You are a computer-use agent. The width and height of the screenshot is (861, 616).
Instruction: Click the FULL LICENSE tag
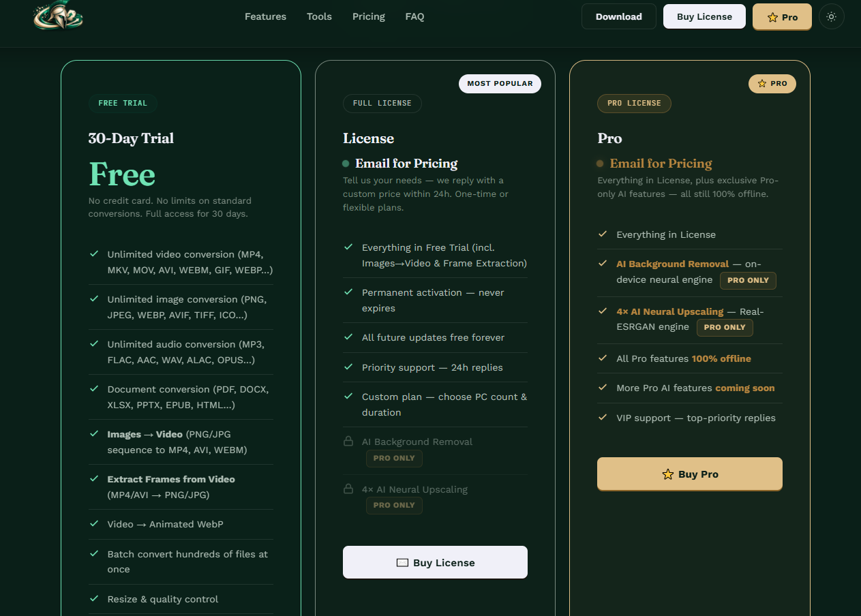point(382,104)
